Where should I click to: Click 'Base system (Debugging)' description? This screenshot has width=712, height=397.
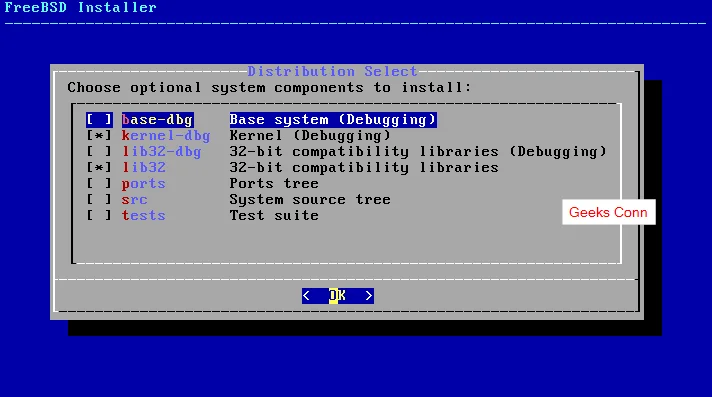coord(333,120)
